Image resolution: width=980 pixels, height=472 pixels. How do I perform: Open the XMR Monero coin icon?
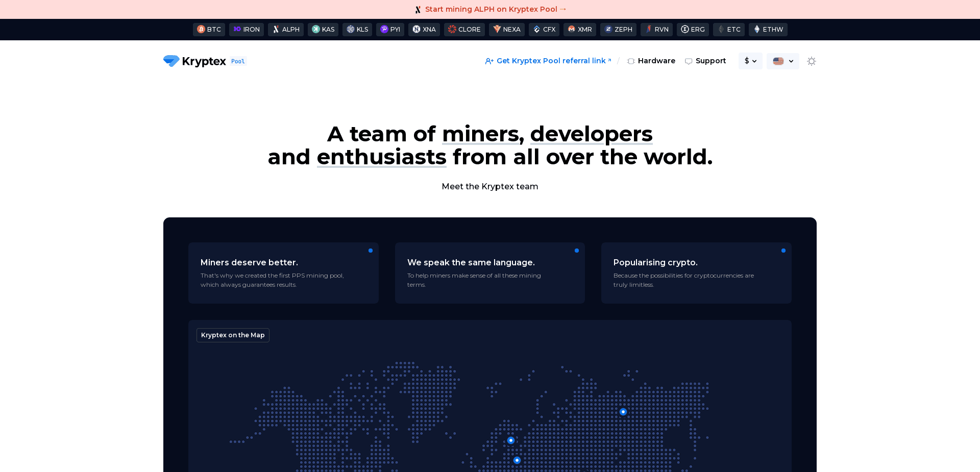pyautogui.click(x=571, y=30)
